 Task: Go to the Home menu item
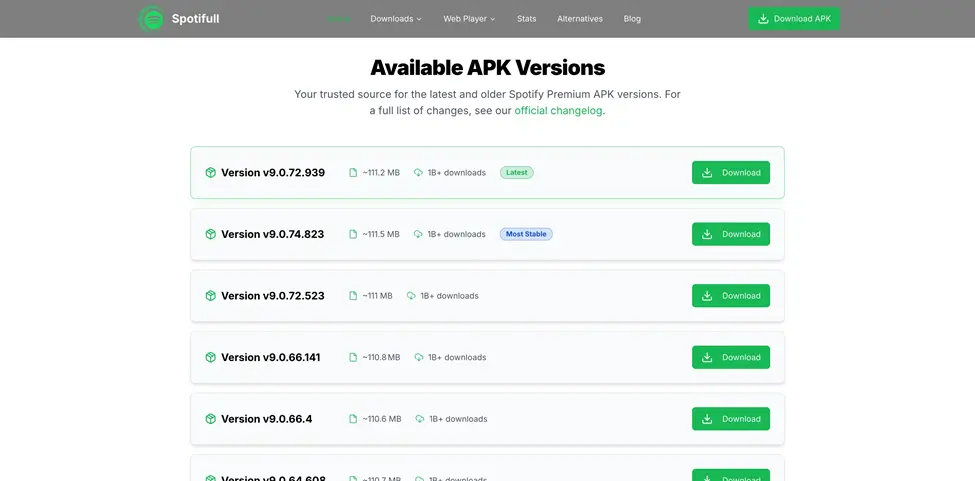pos(339,19)
